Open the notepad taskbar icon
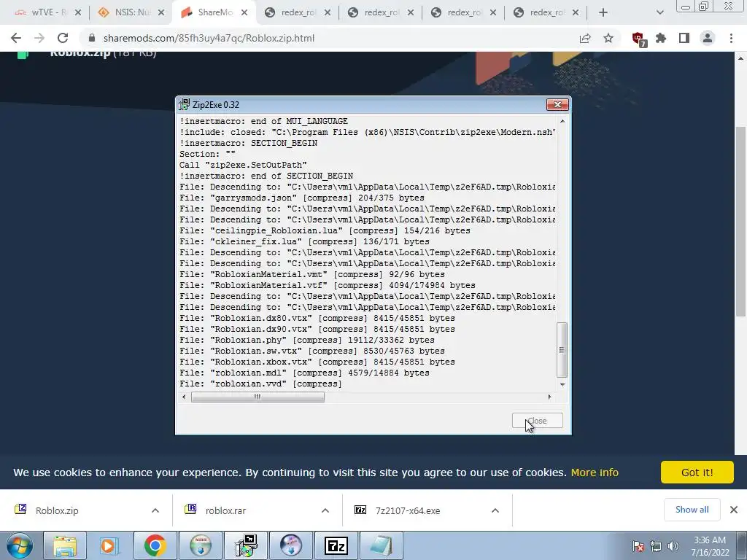Screen dimensions: 747x560 point(381,545)
